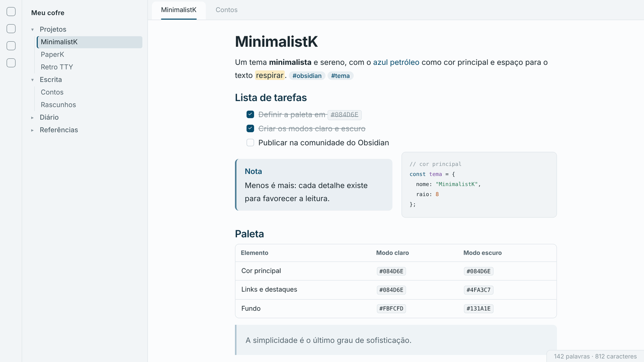Click the 'Meu cofre' vault title
644x362 pixels.
48,13
